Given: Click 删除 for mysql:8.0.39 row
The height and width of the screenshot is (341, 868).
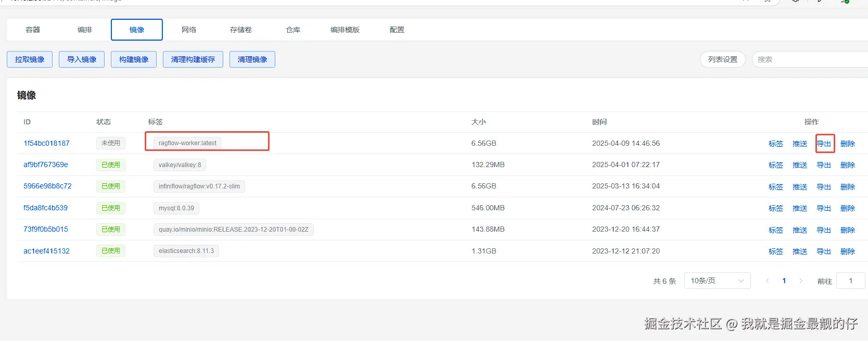Looking at the screenshot, I should point(848,208).
